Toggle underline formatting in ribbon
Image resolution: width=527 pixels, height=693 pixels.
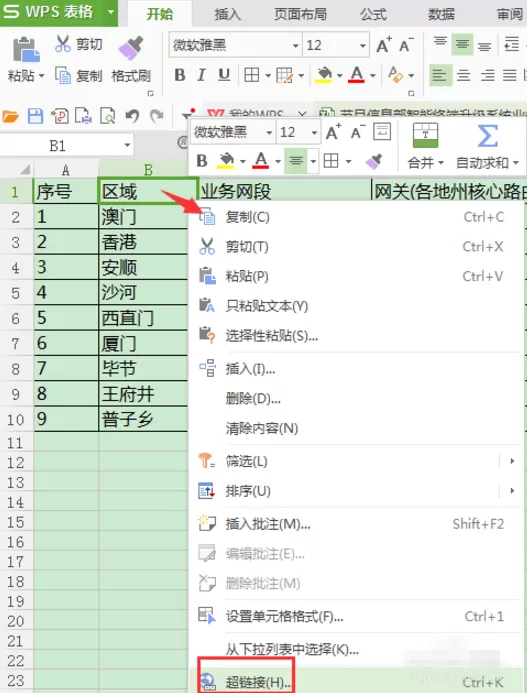224,75
